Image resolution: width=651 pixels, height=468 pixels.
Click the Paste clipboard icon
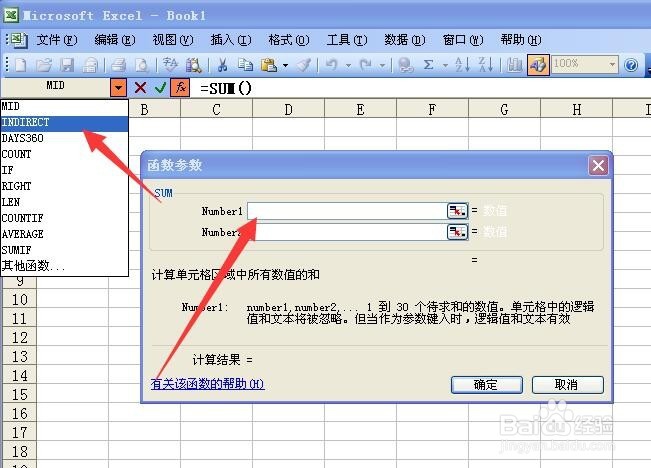coord(269,65)
